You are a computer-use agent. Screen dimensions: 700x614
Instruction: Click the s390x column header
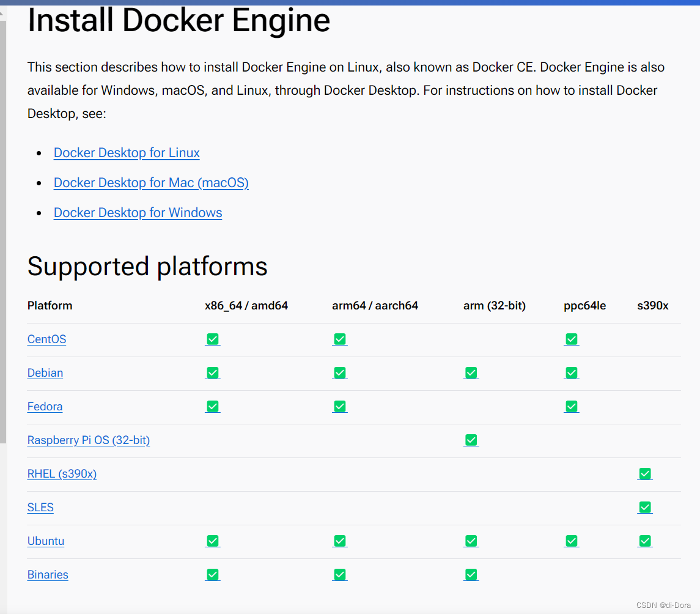tap(653, 306)
